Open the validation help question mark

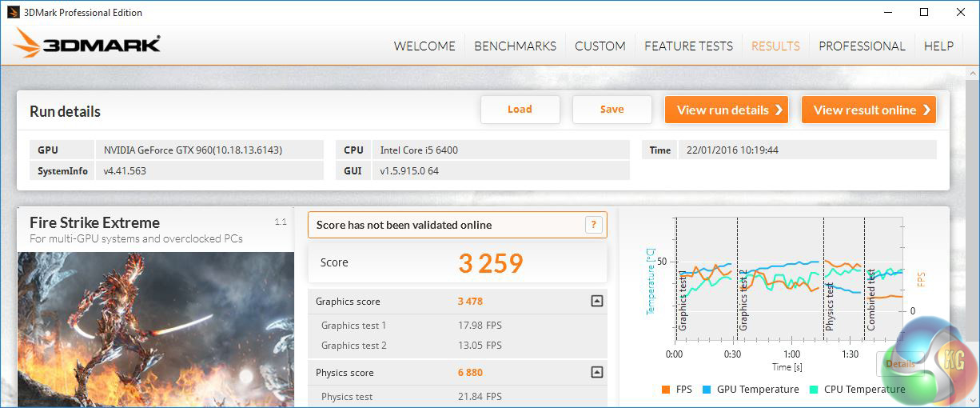tap(593, 225)
